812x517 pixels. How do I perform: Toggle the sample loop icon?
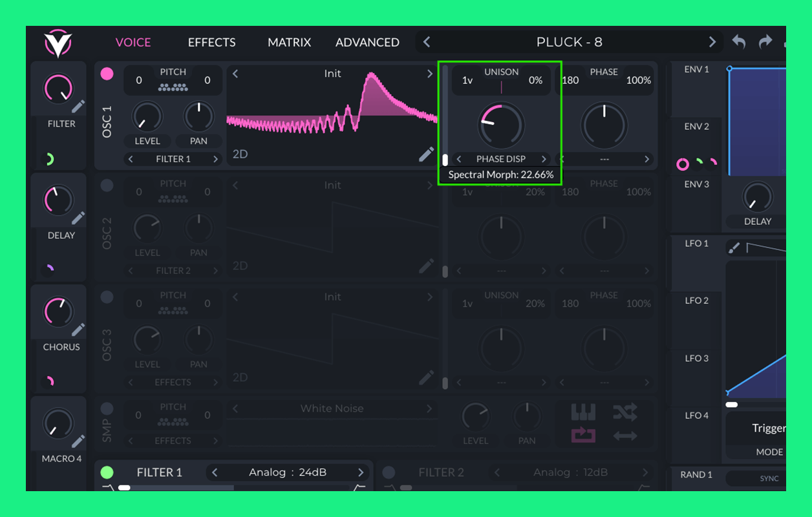point(583,436)
